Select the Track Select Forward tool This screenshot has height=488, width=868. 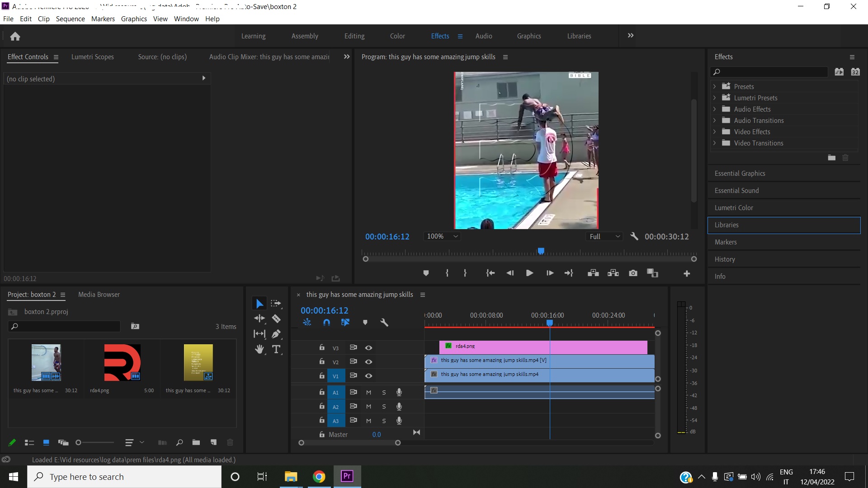click(x=276, y=303)
